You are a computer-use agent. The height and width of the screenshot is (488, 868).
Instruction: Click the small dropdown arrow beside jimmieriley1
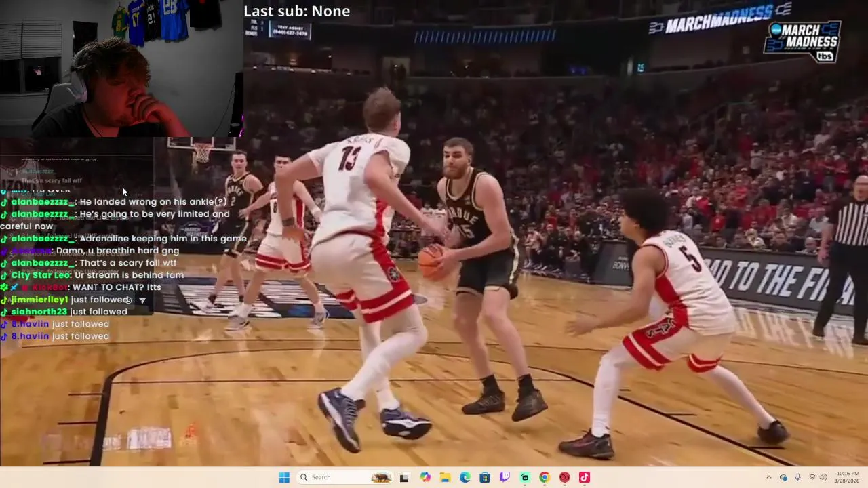coord(142,300)
